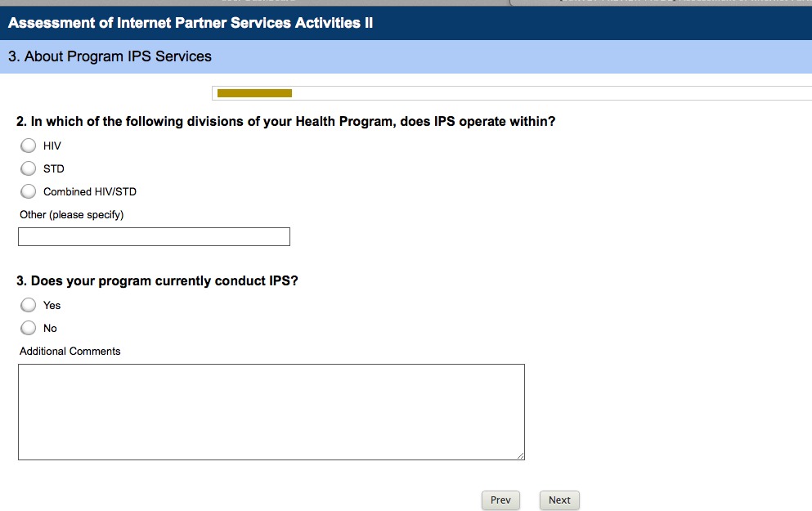Select Combined HIV/STD radio option
812x511 pixels.
(29, 191)
